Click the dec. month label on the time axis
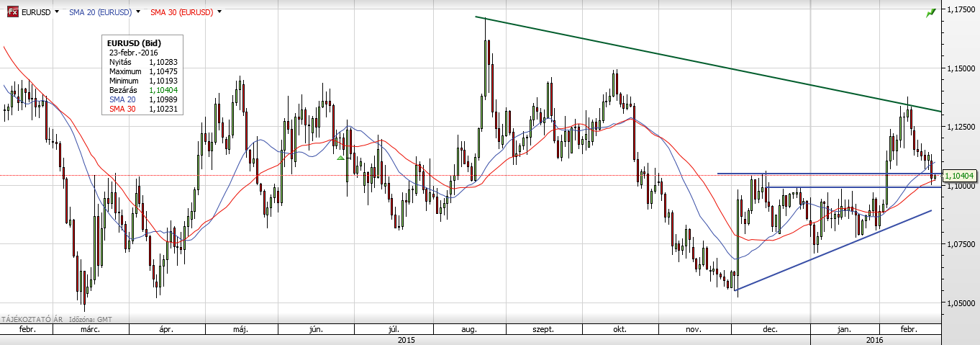Screen dimensions: 980x345 click(x=770, y=329)
